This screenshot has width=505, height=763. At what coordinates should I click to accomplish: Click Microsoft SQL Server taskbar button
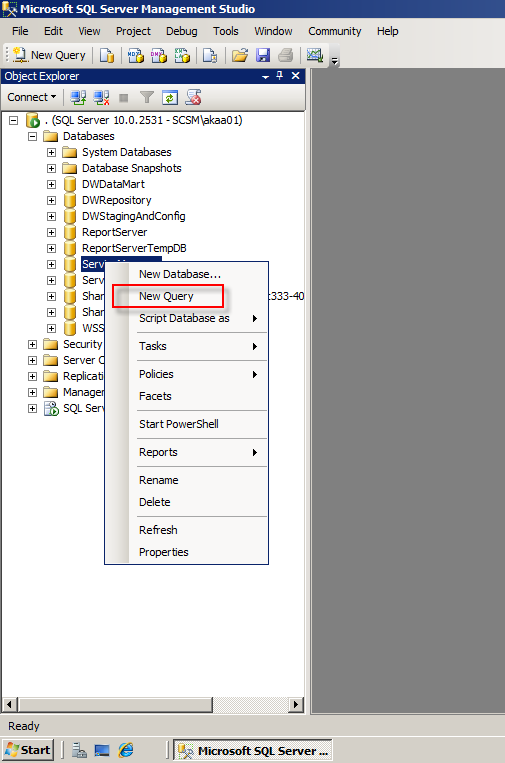coord(253,750)
